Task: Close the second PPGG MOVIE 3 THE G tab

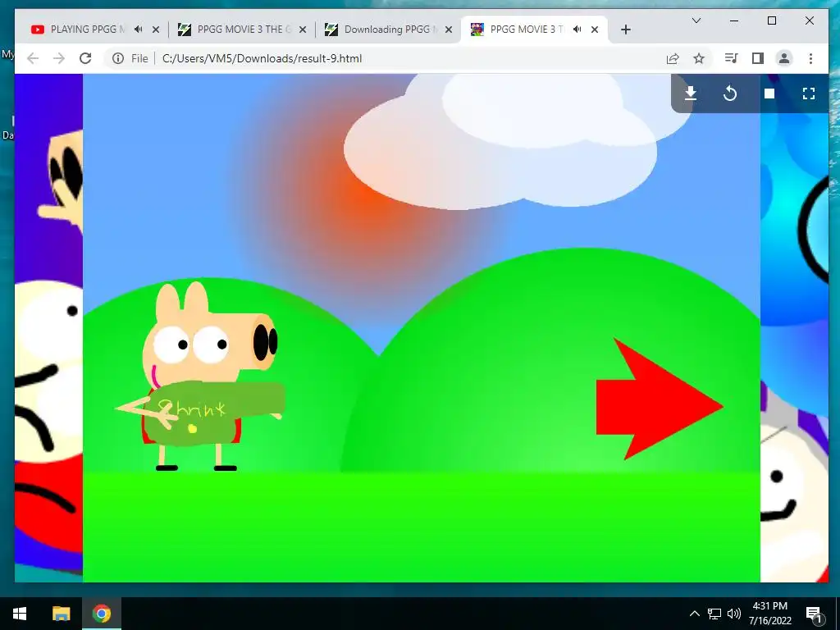Action: (x=303, y=30)
